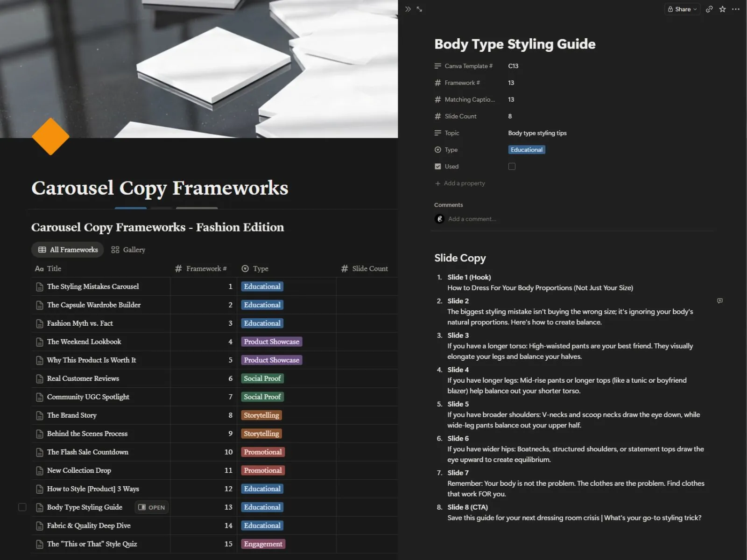Click the page icon of The Capsule Wardrobe Builder
Viewport: 747px width, 560px height.
[x=40, y=305]
